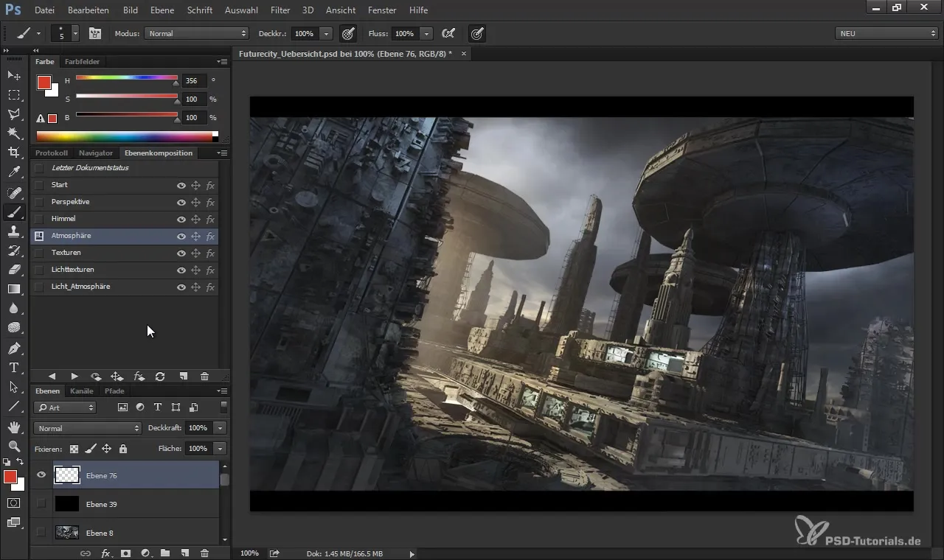This screenshot has width=944, height=560.
Task: Open the Ebene menu
Action: click(x=162, y=10)
